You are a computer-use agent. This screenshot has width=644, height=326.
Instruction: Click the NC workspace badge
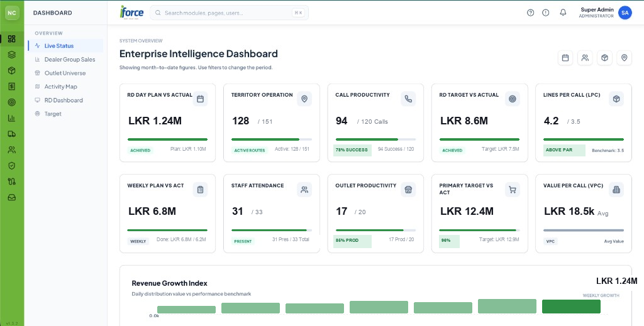[x=12, y=13]
